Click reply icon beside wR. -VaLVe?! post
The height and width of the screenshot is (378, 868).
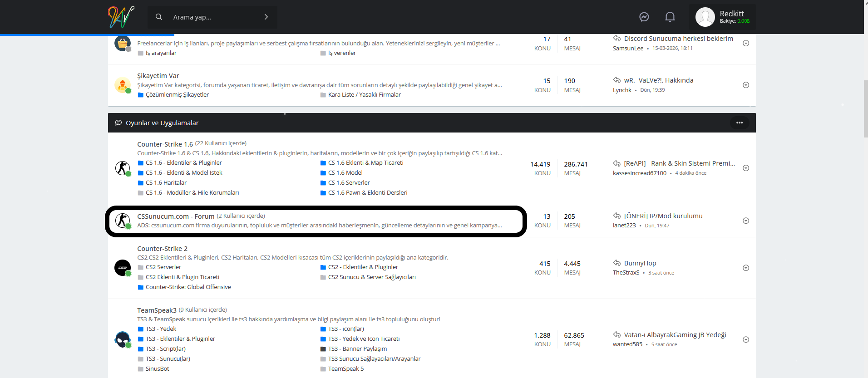617,80
